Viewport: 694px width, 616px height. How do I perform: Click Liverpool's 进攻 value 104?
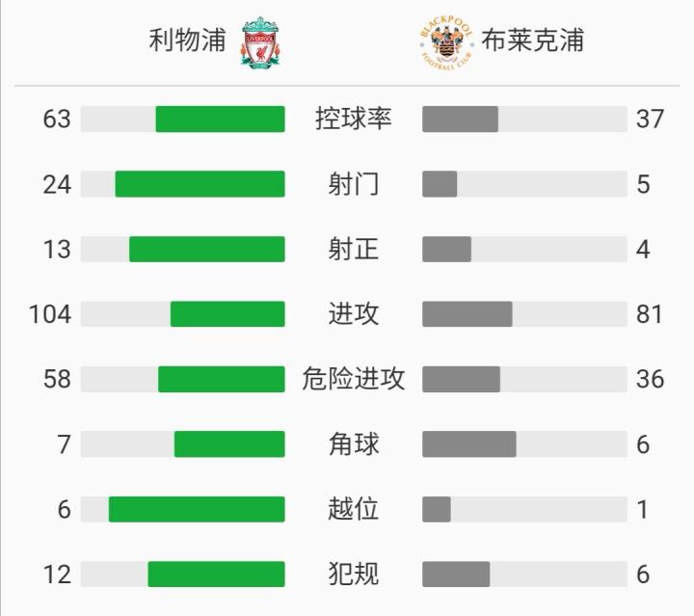(x=51, y=313)
